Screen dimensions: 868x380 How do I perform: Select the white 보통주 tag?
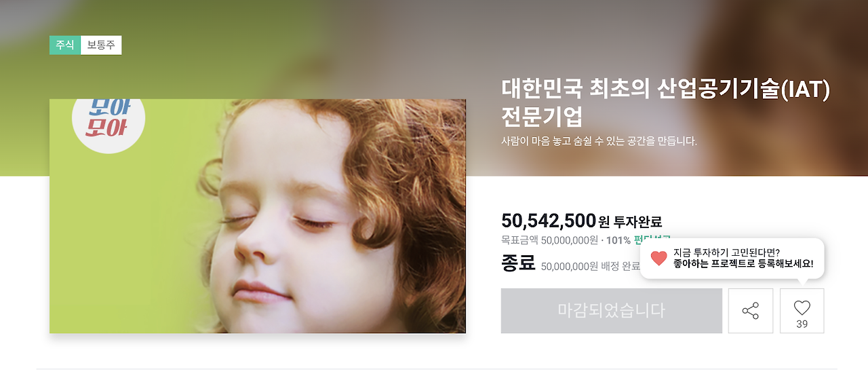[x=101, y=45]
